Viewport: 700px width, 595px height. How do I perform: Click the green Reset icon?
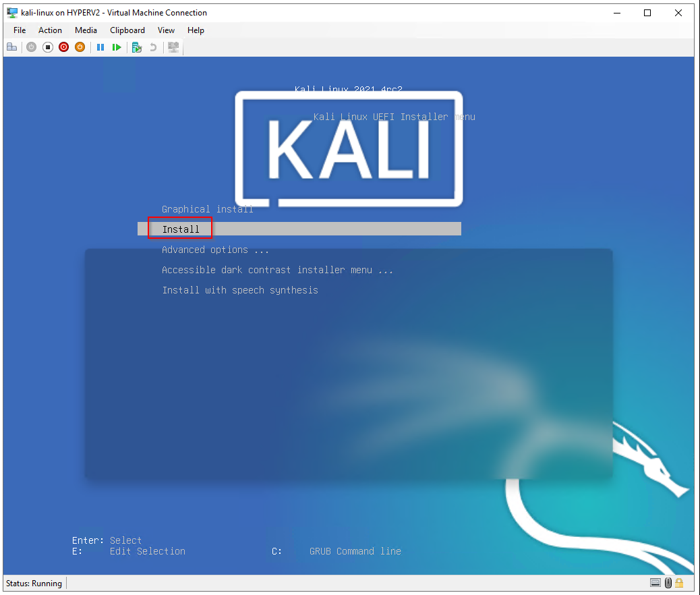click(117, 47)
